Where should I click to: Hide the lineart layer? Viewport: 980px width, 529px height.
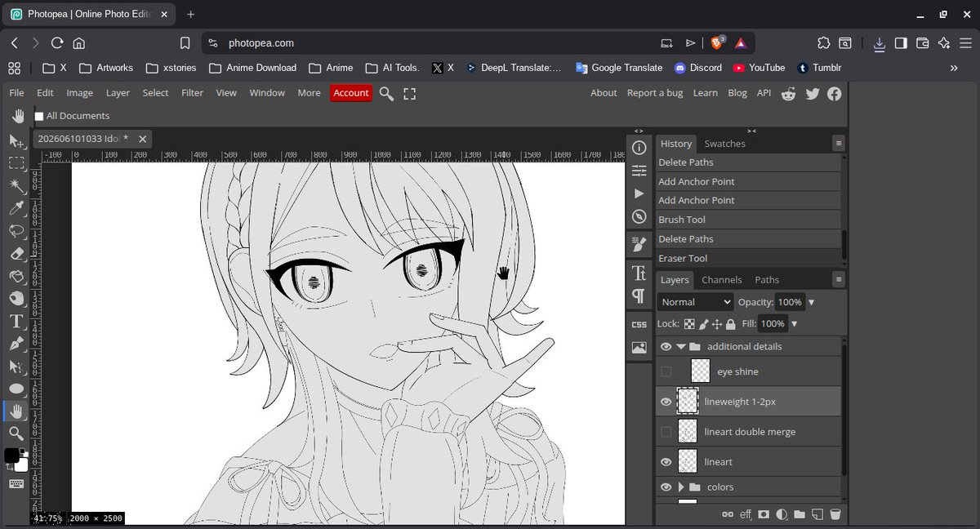coord(666,462)
